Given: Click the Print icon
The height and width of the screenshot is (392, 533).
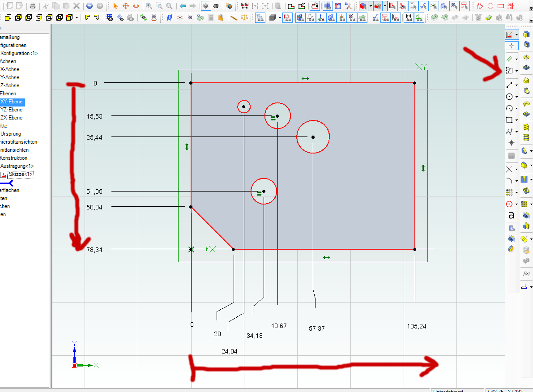Looking at the screenshot, I should pyautogui.click(x=33, y=6).
